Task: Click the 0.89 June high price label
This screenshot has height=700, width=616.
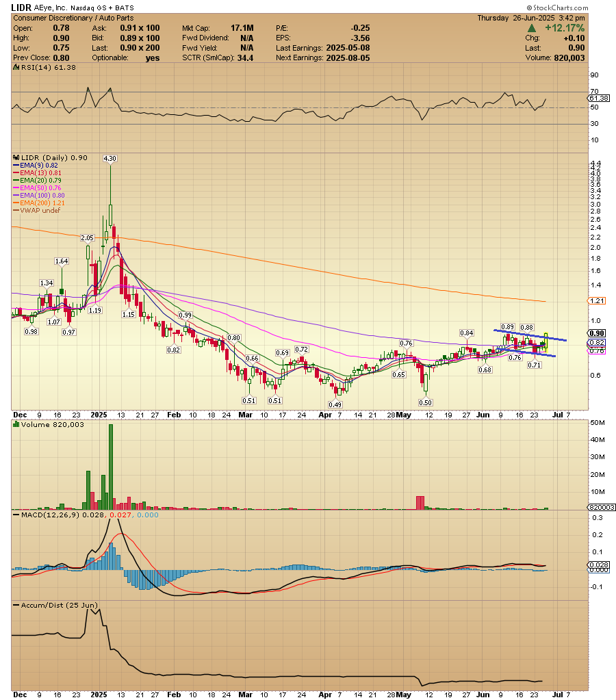Action: tap(508, 327)
